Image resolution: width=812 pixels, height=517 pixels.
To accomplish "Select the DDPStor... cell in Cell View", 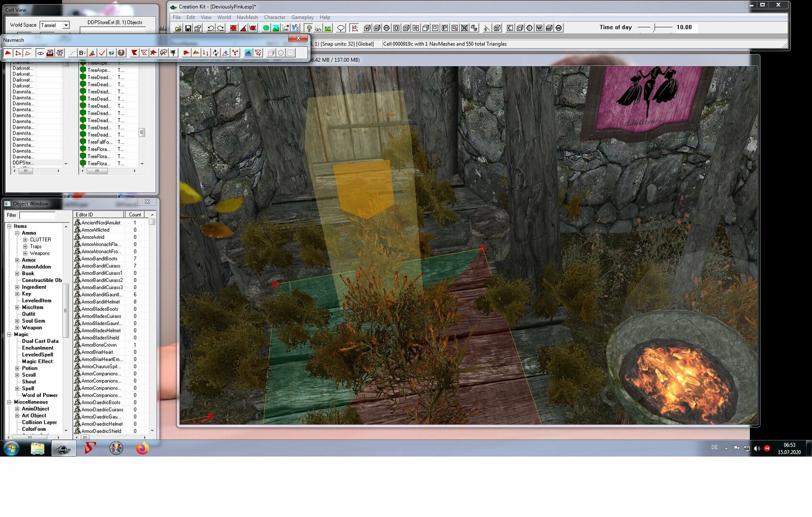I will pos(37,163).
